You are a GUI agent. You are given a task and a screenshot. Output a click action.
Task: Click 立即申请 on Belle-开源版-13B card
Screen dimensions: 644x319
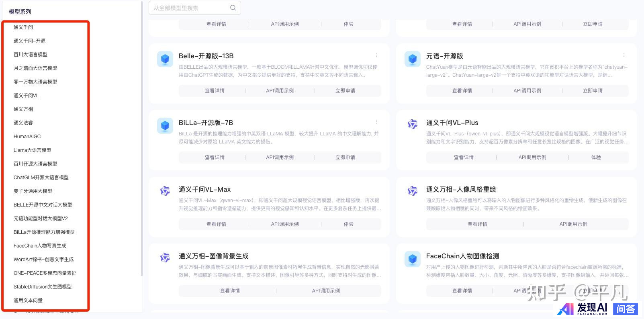click(x=345, y=91)
